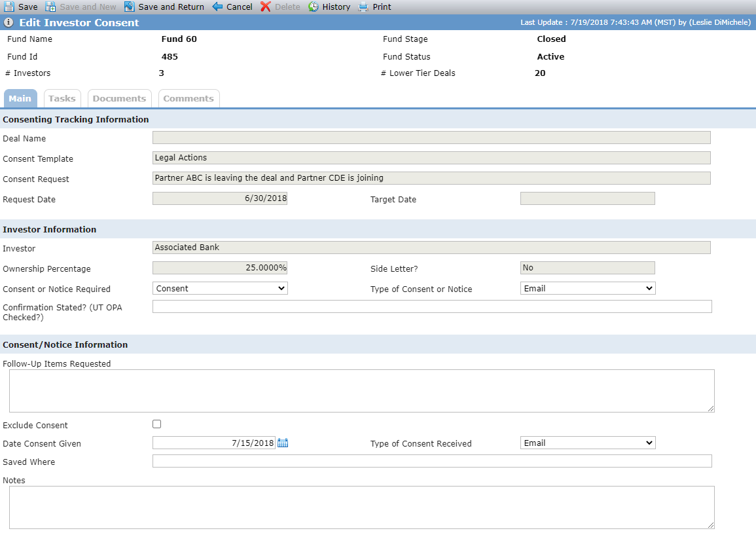Click the red Delete X icon

(x=266, y=7)
